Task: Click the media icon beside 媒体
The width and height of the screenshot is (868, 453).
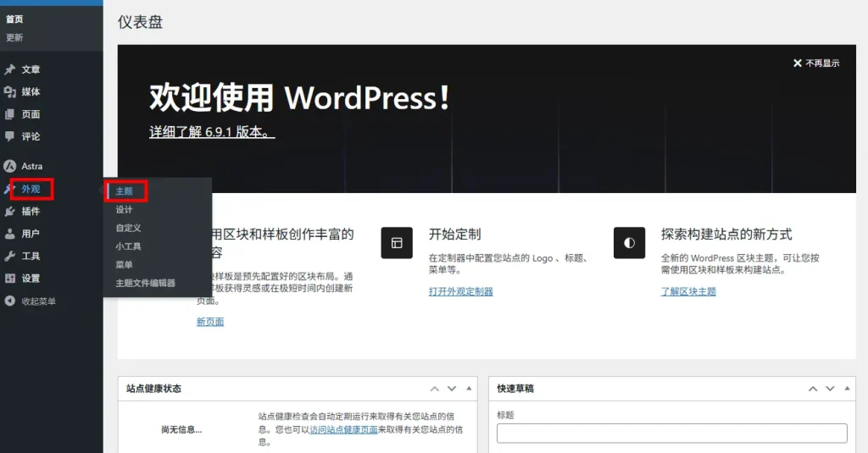Action: pos(10,91)
